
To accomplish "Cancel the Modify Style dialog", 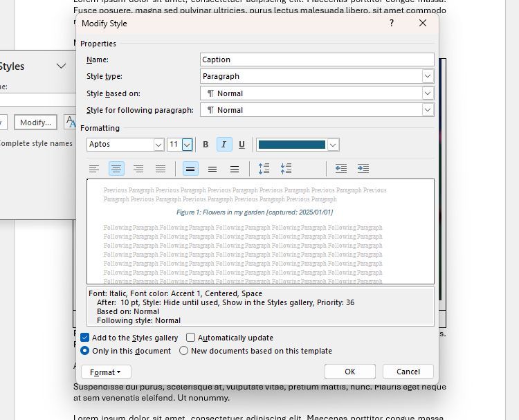I will 408,372.
